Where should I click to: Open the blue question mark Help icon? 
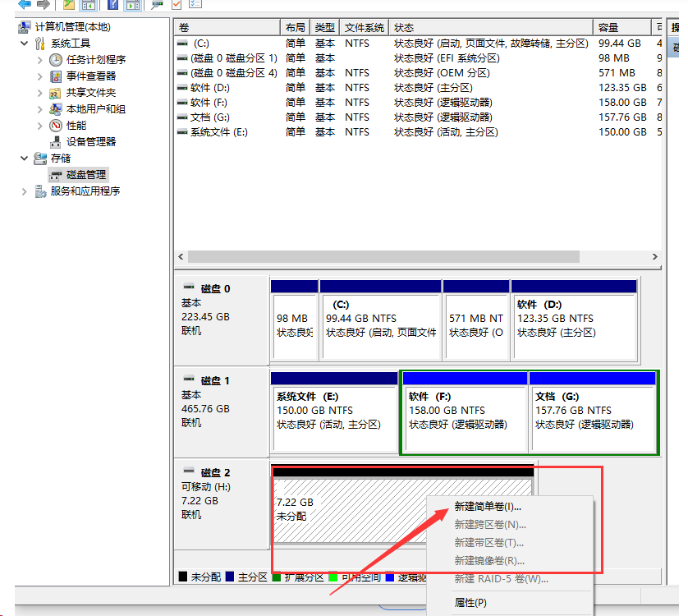[x=112, y=5]
